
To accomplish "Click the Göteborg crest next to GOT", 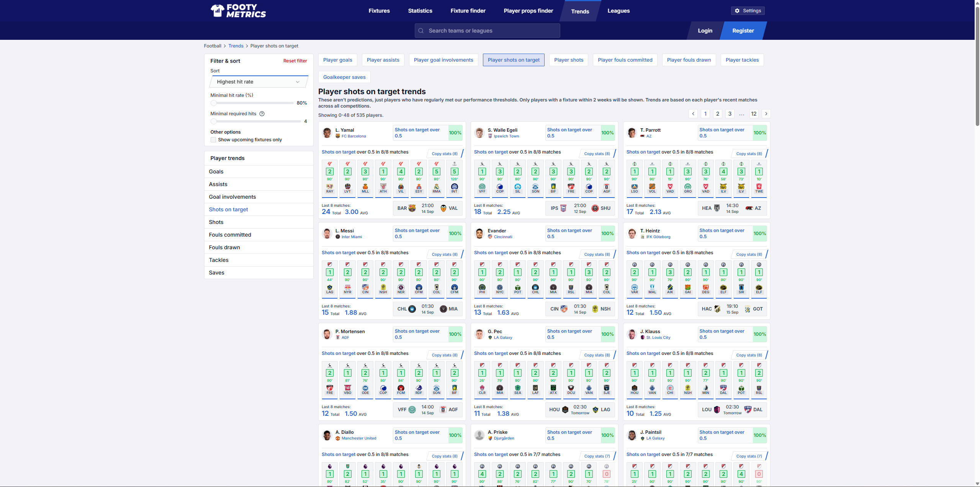I will pos(748,309).
